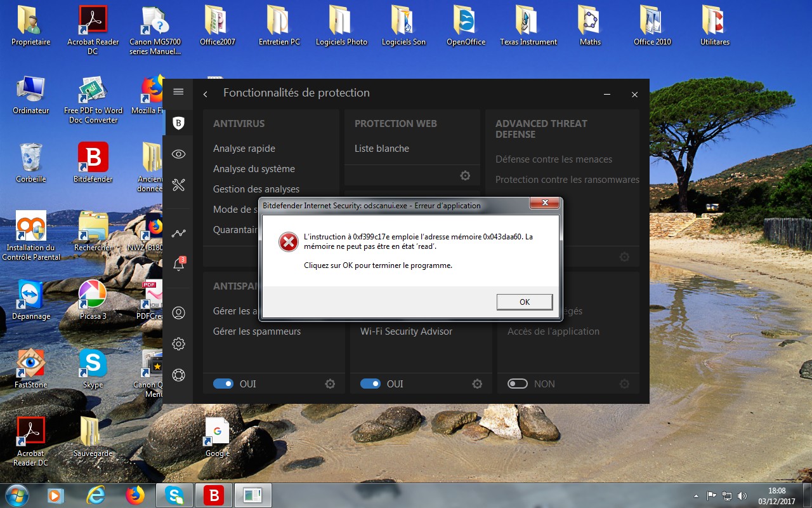Open the notifications bell in the sidebar
812x508 pixels.
point(179,264)
